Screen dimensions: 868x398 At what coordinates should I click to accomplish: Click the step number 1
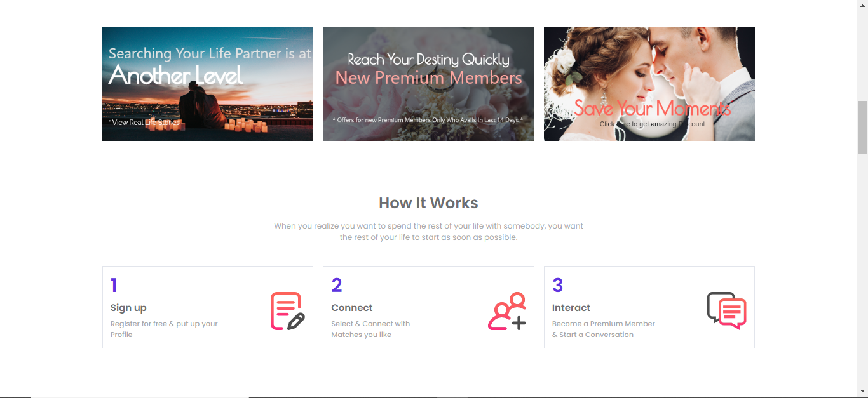pos(114,286)
